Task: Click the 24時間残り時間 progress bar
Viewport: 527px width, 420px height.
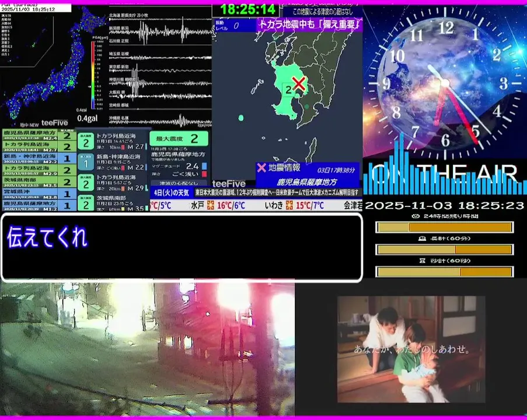Action: [x=444, y=227]
